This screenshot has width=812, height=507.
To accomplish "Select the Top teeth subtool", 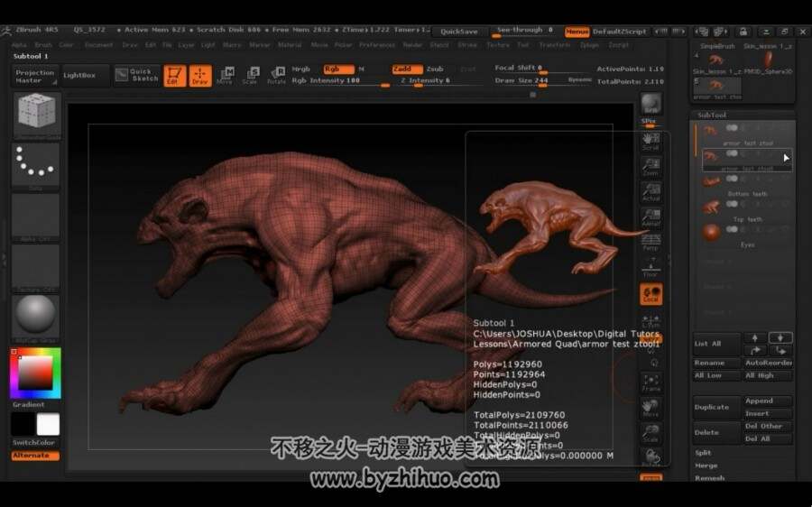I will point(746,209).
